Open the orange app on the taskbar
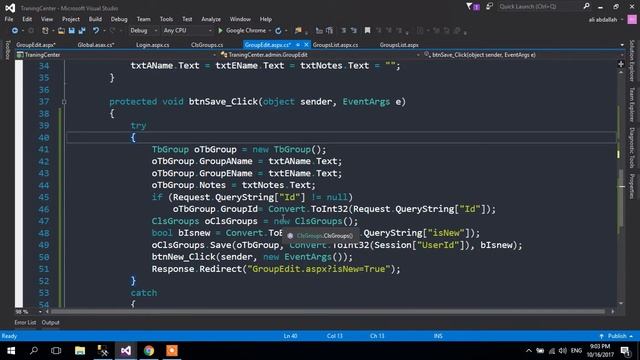Image resolution: width=640 pixels, height=360 pixels. pos(172,351)
